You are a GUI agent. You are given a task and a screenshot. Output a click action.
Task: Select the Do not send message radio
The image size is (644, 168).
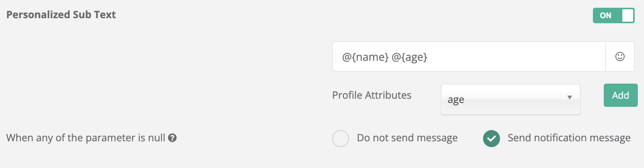coord(341,139)
